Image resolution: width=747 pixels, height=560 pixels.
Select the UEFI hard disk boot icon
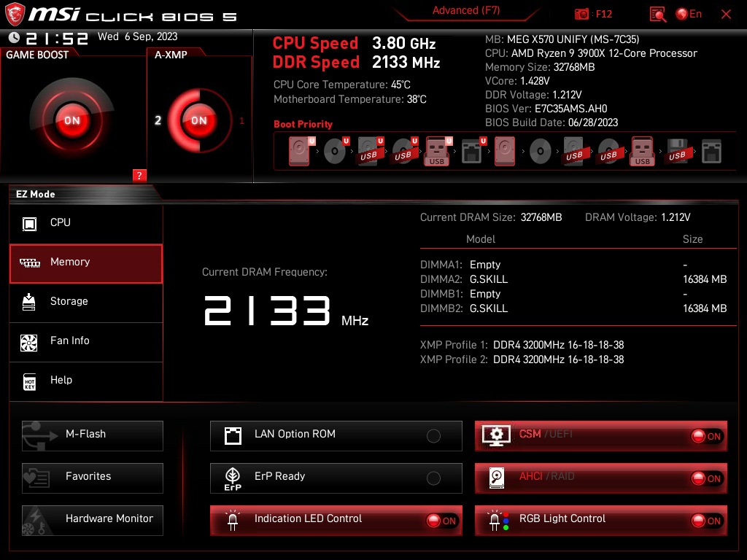point(301,151)
